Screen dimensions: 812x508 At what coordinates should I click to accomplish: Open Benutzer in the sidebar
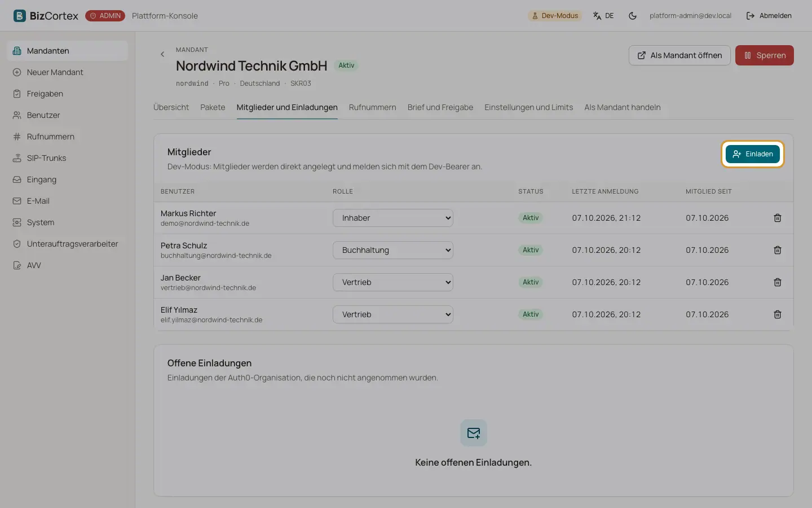point(68,115)
